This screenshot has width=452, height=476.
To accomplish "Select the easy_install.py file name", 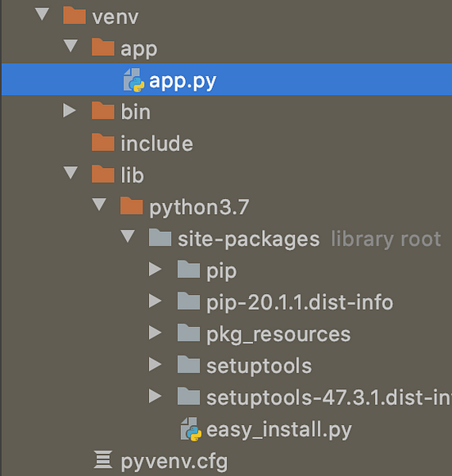I will [x=279, y=429].
